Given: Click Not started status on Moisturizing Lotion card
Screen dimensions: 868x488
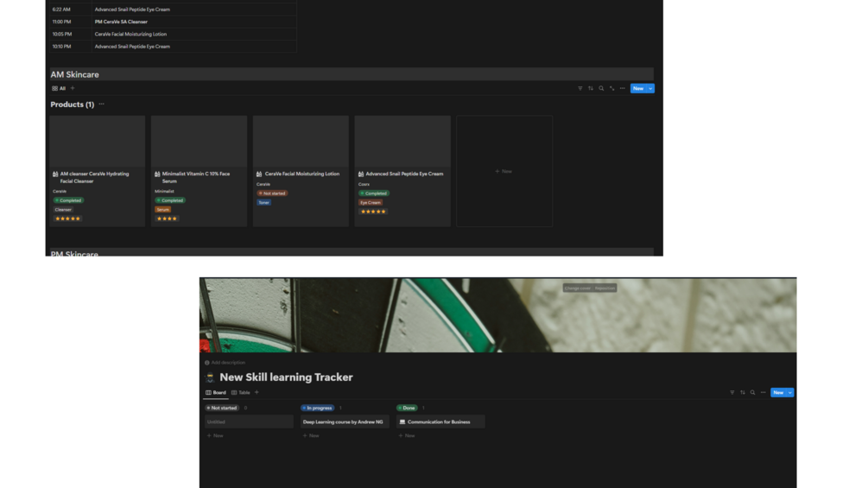Looking at the screenshot, I should pyautogui.click(x=272, y=193).
